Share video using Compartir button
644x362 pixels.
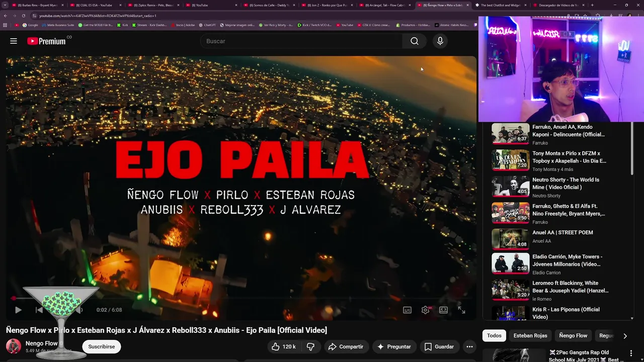coord(346,346)
